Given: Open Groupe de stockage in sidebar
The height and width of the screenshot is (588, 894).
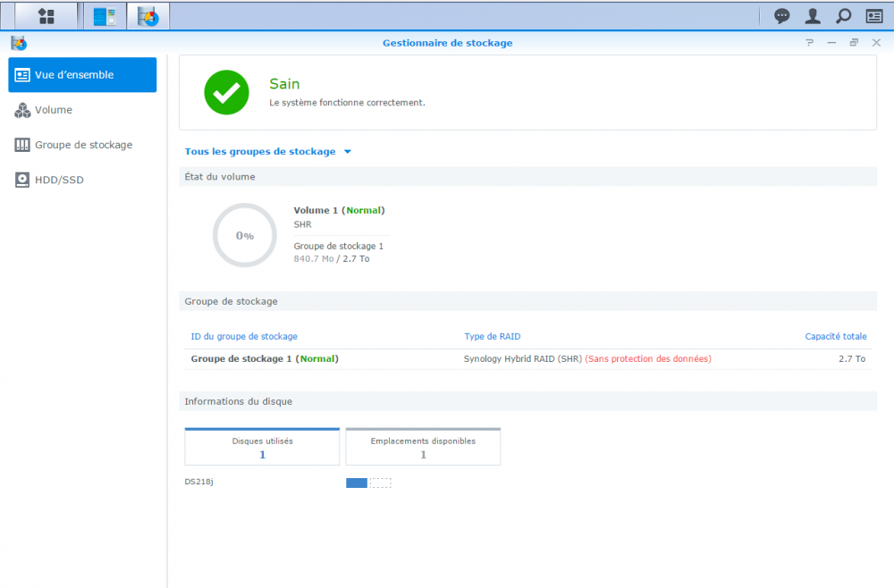Looking at the screenshot, I should (82, 145).
